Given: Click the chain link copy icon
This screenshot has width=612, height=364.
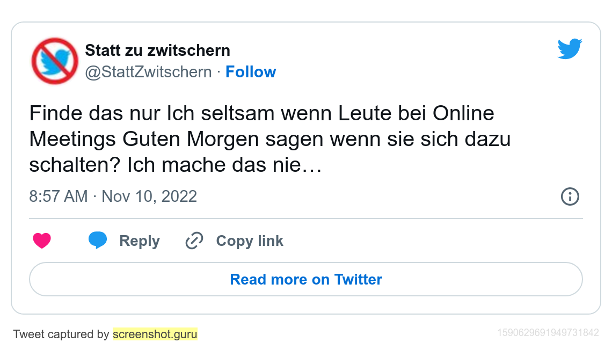Looking at the screenshot, I should (x=194, y=241).
